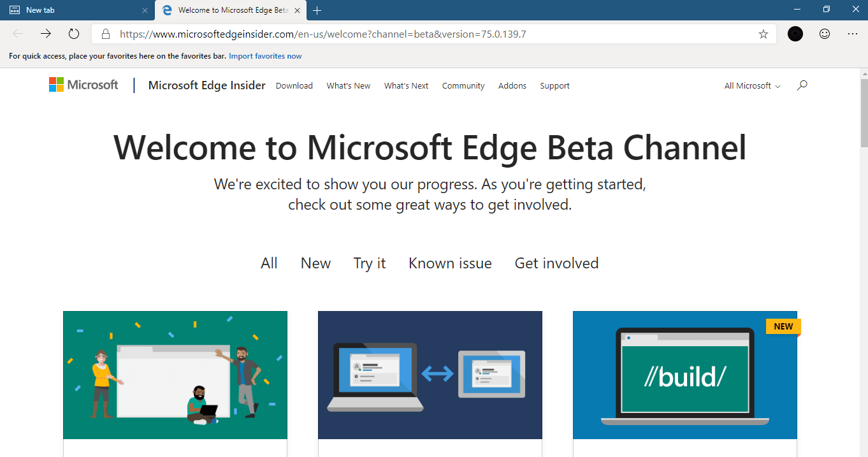The image size is (868, 457).
Task: Go to What's Next page
Action: (x=407, y=86)
